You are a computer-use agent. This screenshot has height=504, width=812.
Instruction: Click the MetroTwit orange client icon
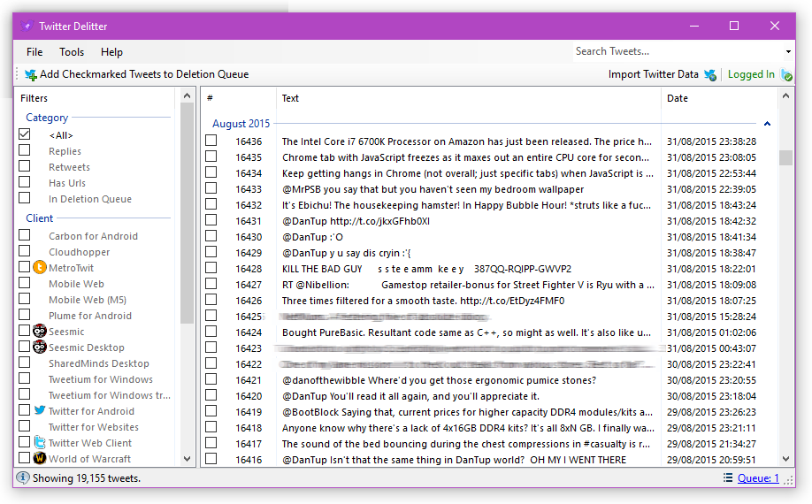pos(39,268)
